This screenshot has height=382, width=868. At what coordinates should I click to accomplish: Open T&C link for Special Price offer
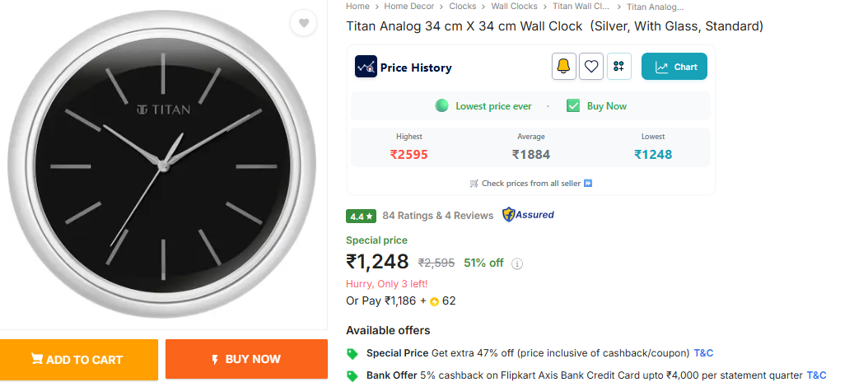pyautogui.click(x=703, y=353)
